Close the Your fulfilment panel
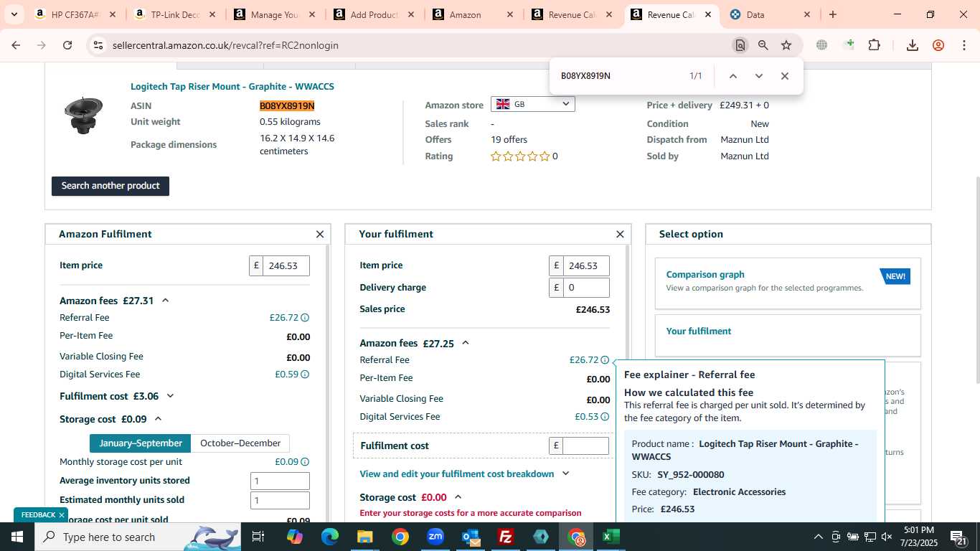 click(620, 234)
